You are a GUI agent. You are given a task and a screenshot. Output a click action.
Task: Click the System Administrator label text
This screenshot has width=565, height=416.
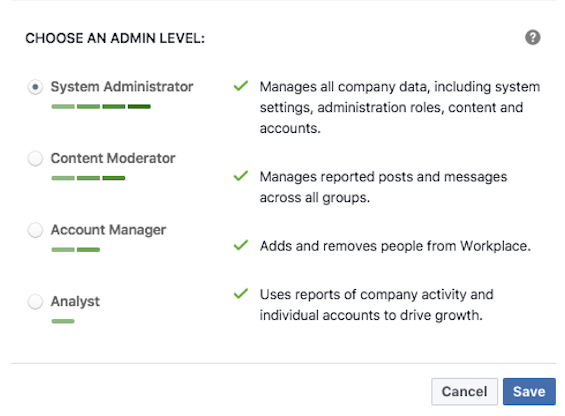(x=122, y=87)
